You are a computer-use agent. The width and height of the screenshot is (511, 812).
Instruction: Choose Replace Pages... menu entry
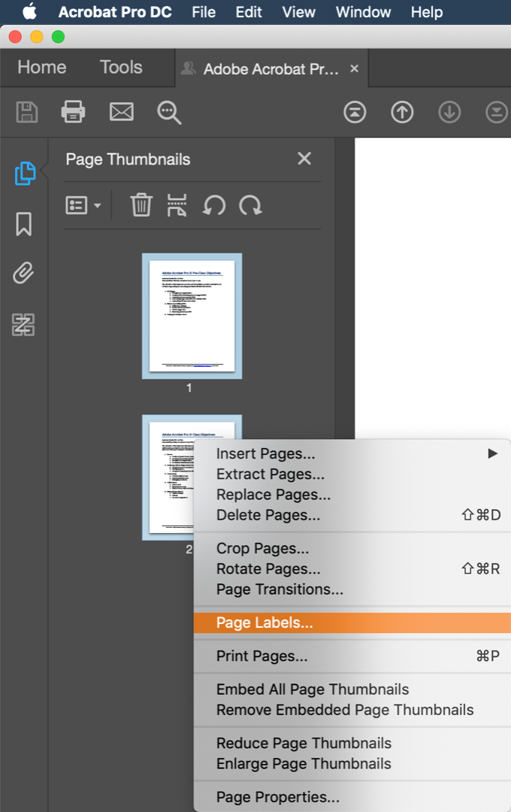tap(352, 495)
